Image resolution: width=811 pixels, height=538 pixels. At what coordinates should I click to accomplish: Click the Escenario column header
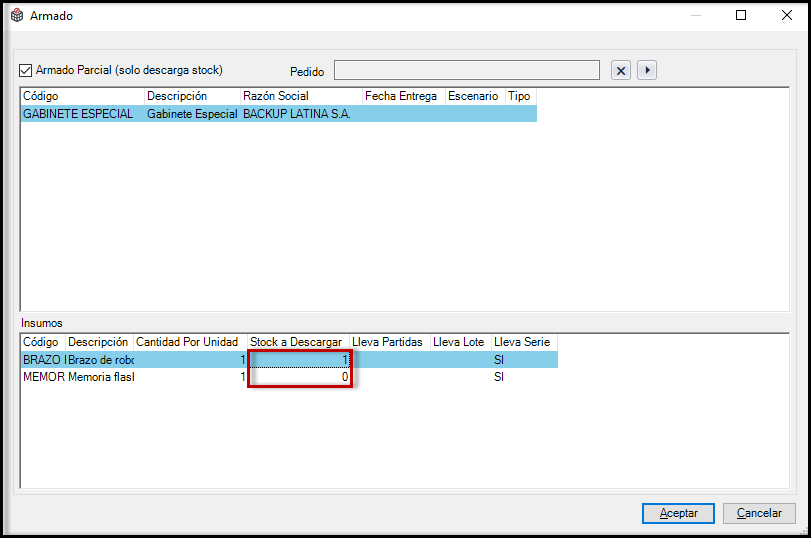point(475,96)
